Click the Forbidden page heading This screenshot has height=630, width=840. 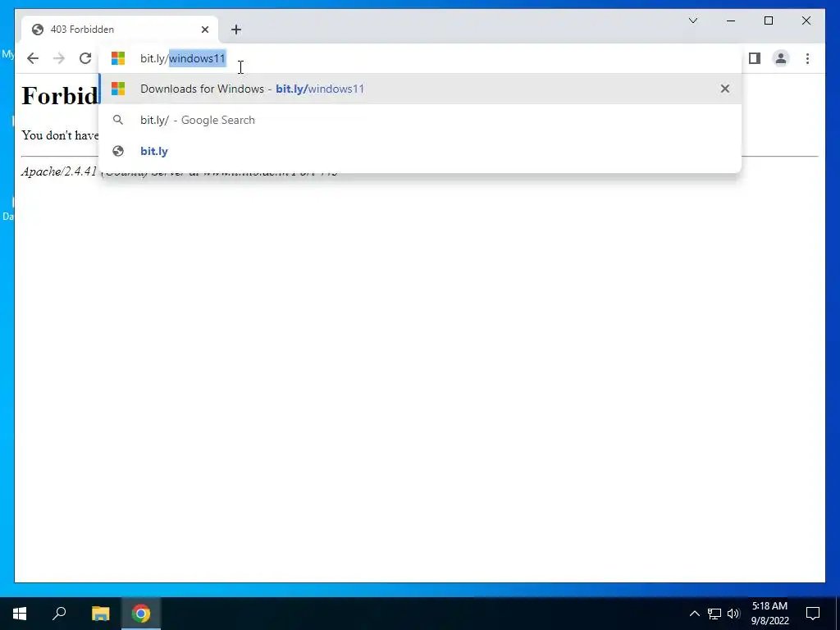coord(60,96)
